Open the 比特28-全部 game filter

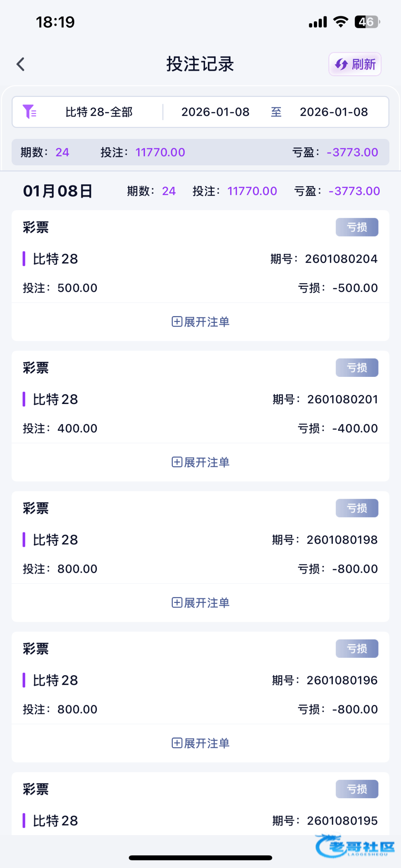[99, 112]
